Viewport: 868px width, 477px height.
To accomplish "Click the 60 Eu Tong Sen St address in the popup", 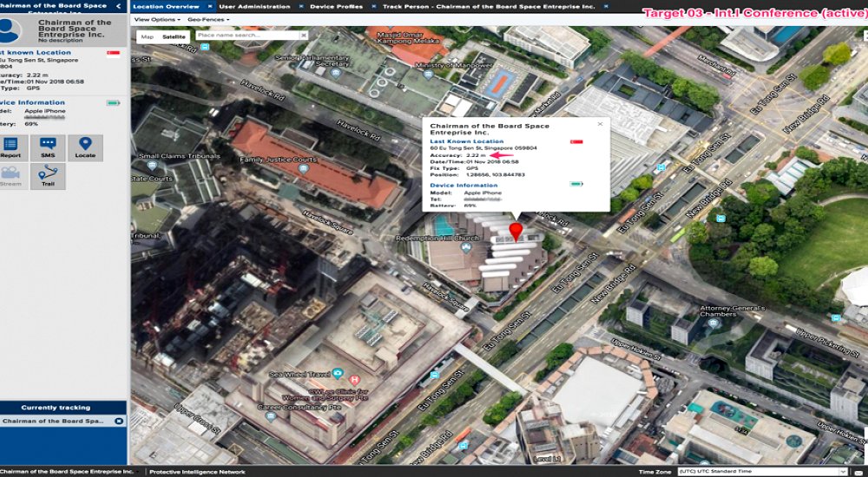I will click(483, 148).
